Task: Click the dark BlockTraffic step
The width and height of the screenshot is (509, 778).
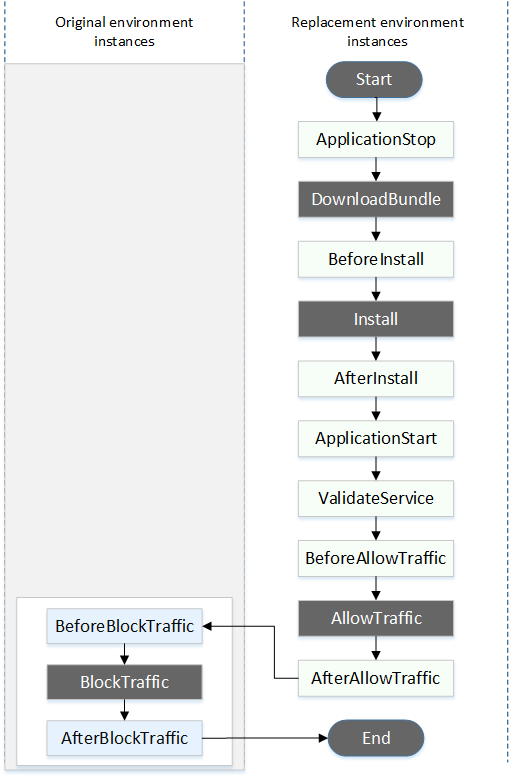Action: click(x=125, y=682)
